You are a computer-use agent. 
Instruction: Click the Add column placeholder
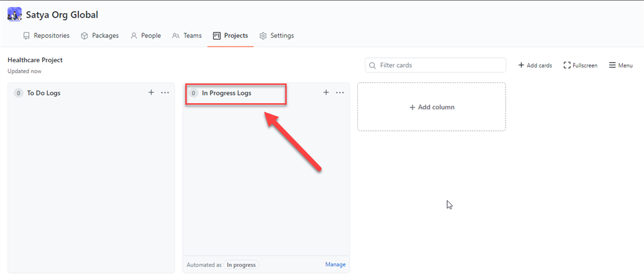click(x=431, y=107)
